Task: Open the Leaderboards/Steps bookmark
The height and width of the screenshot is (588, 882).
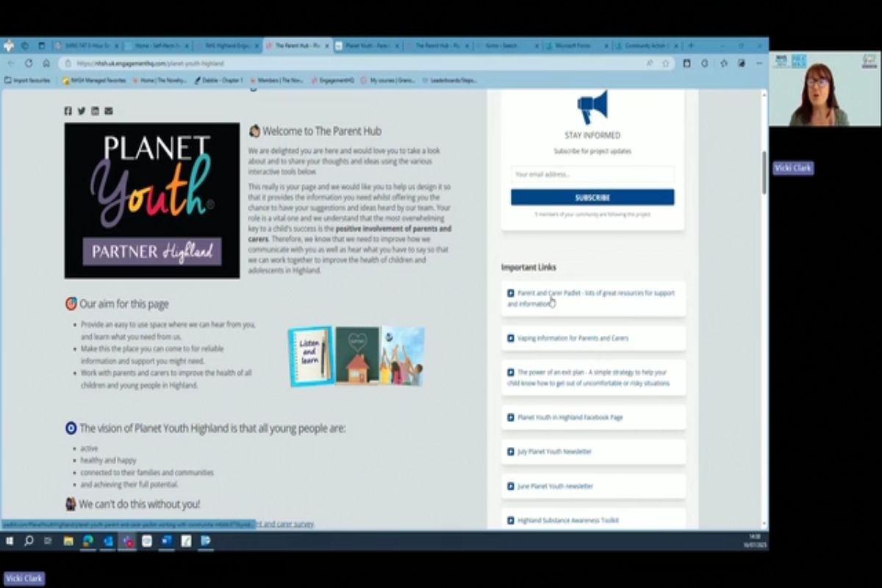Action: tap(449, 80)
